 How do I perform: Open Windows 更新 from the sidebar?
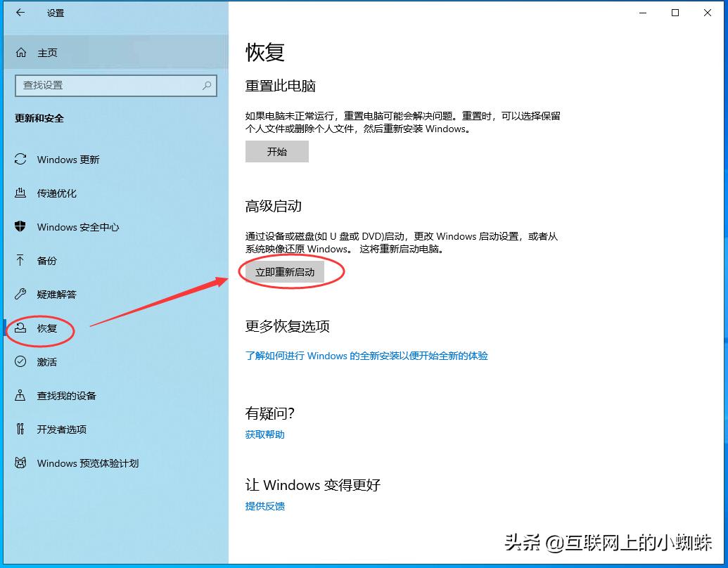click(67, 160)
